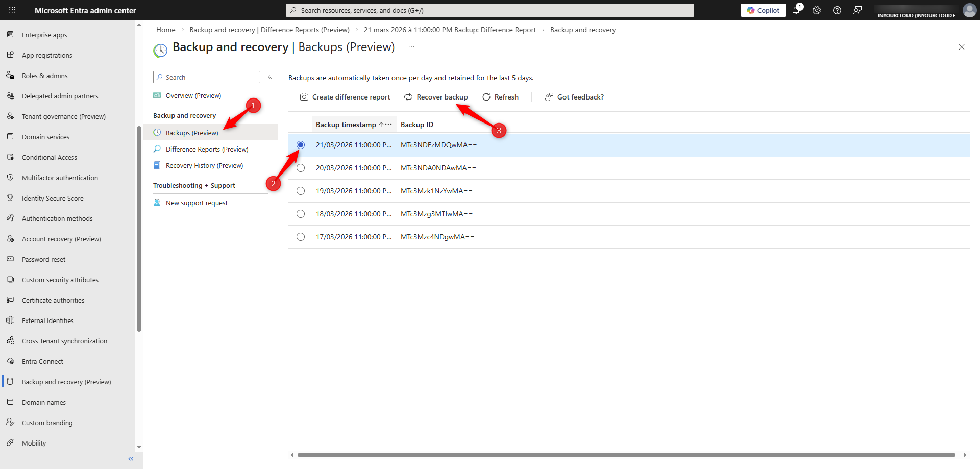Select the 20/03/2026 backup radio button
This screenshot has height=469, width=980.
click(301, 168)
